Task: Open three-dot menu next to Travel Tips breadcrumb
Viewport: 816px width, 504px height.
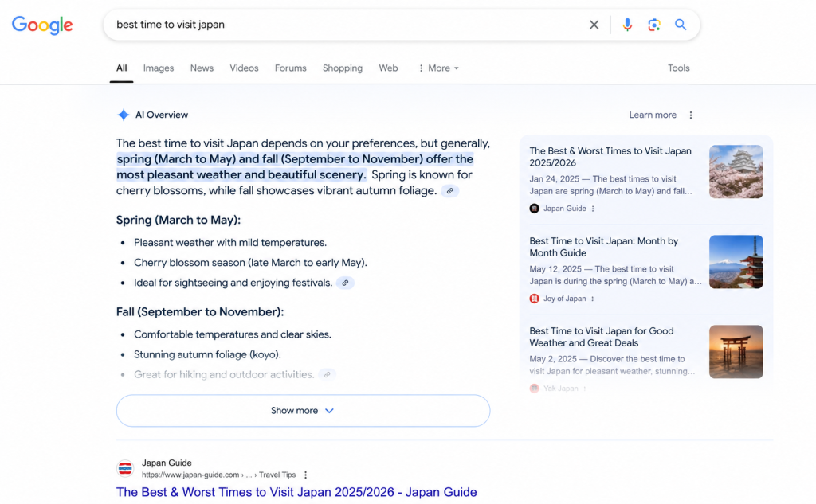Action: [305, 475]
